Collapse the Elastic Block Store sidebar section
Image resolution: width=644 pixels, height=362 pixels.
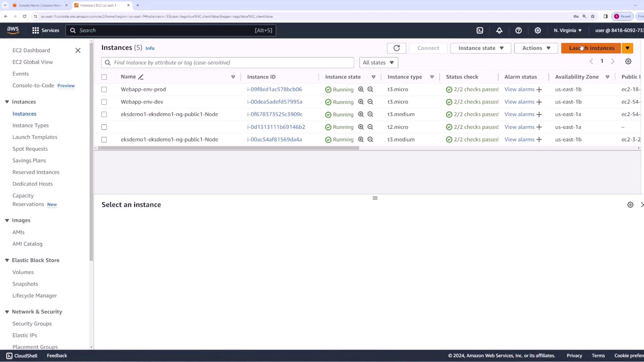(7, 260)
